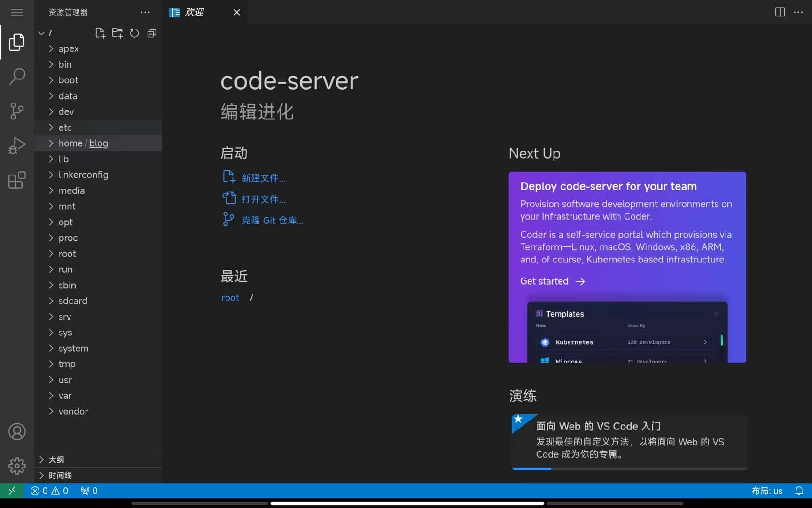Expand the etc folder
The width and height of the screenshot is (812, 508).
coord(65,127)
